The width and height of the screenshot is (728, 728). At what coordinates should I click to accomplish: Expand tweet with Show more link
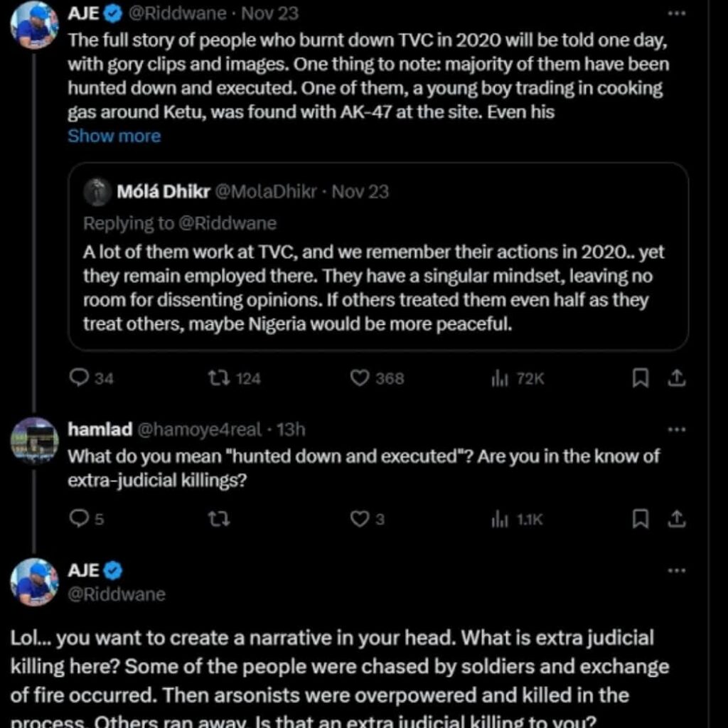[114, 136]
